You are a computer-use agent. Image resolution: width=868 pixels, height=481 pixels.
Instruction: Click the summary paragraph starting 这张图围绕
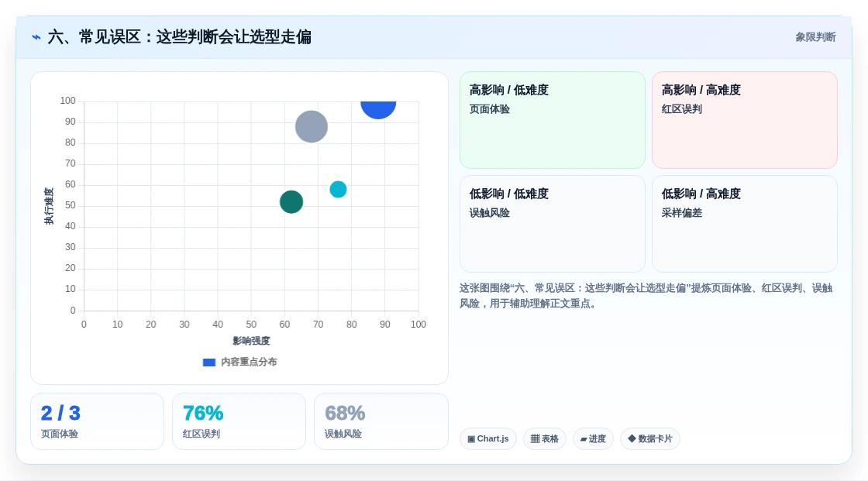pyautogui.click(x=646, y=296)
